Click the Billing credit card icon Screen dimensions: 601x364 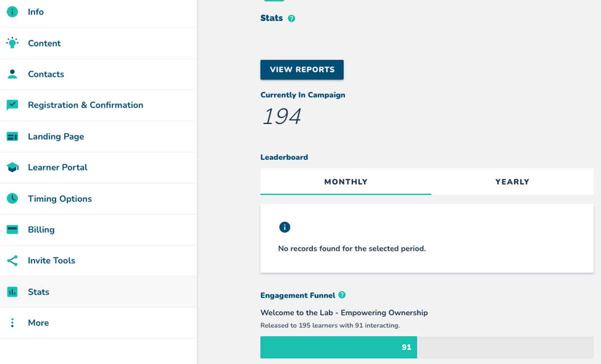point(13,229)
